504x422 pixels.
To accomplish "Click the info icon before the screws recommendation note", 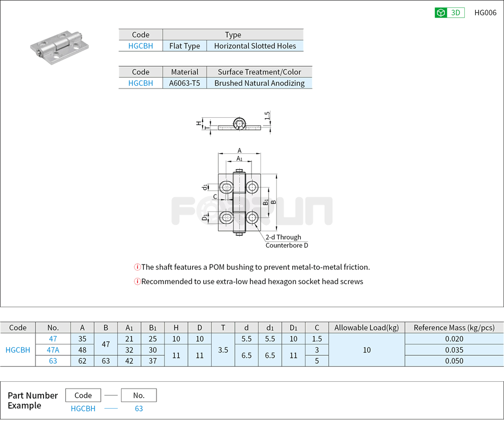I will 137,282.
